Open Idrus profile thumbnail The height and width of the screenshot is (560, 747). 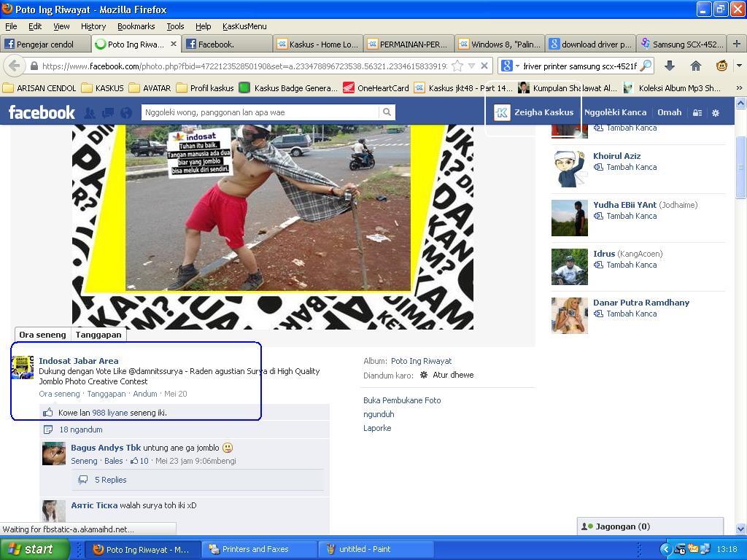pos(569,267)
